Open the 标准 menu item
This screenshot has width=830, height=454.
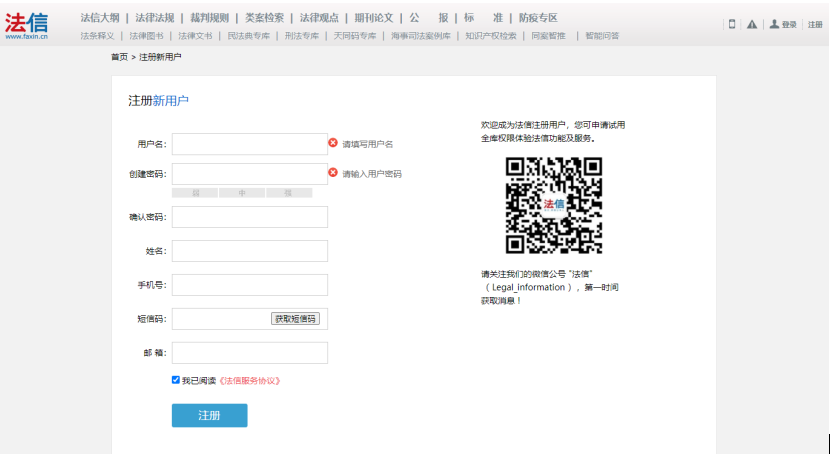coord(483,18)
